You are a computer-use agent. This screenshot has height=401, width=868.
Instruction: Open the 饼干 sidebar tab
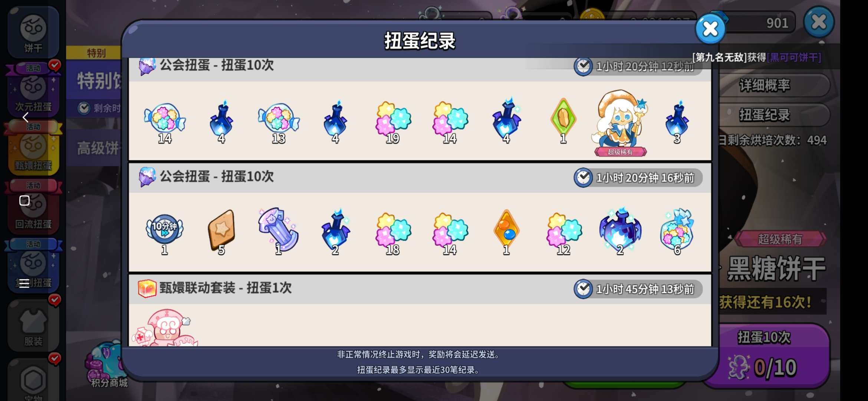coord(33,32)
